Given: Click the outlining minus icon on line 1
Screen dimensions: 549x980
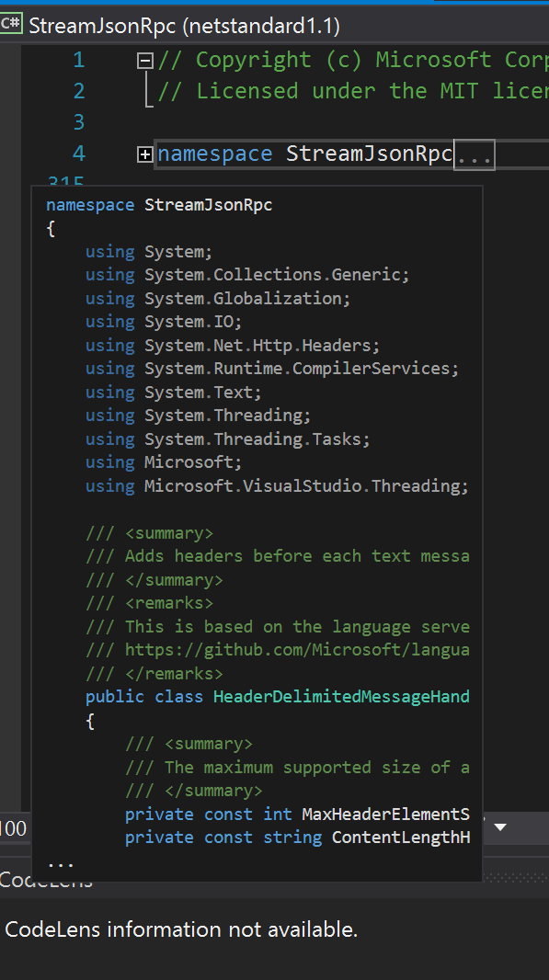Looking at the screenshot, I should tap(144, 60).
